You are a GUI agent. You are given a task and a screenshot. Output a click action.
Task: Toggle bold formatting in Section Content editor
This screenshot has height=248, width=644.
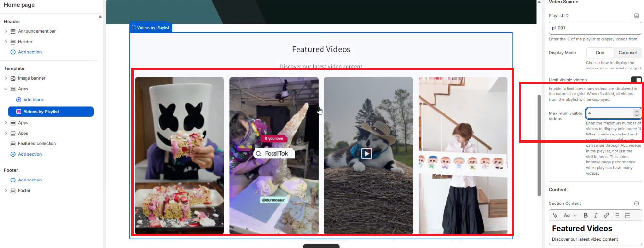585,215
